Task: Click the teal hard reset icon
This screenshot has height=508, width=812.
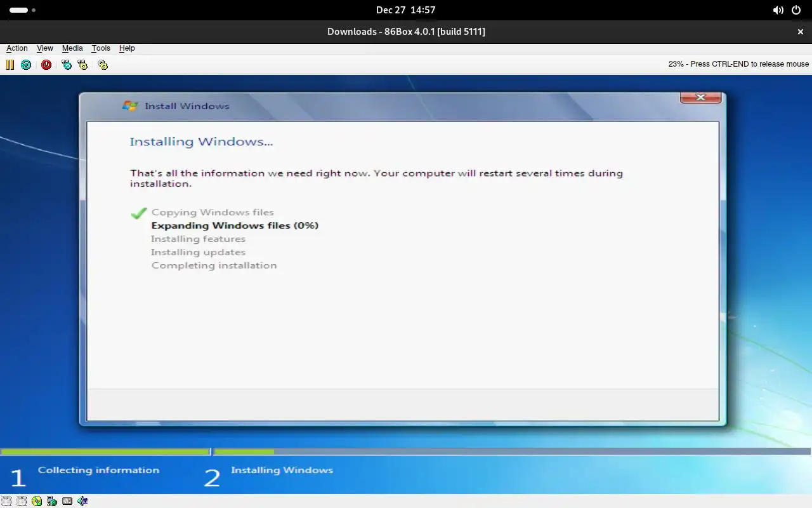Action: [x=26, y=65]
